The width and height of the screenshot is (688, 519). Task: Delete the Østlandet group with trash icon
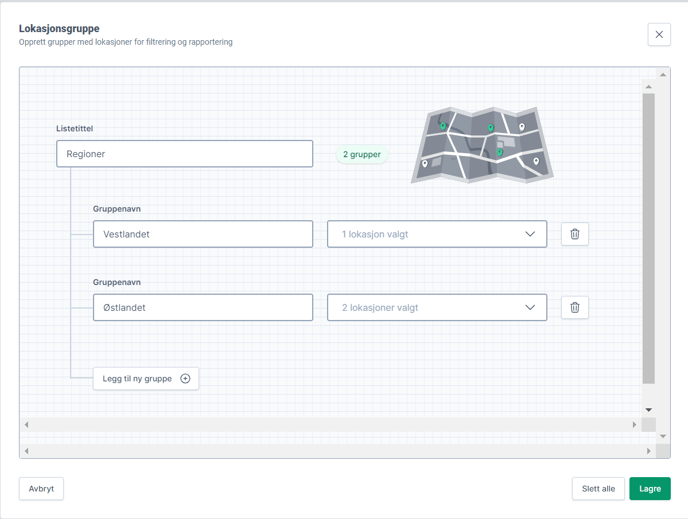click(575, 307)
